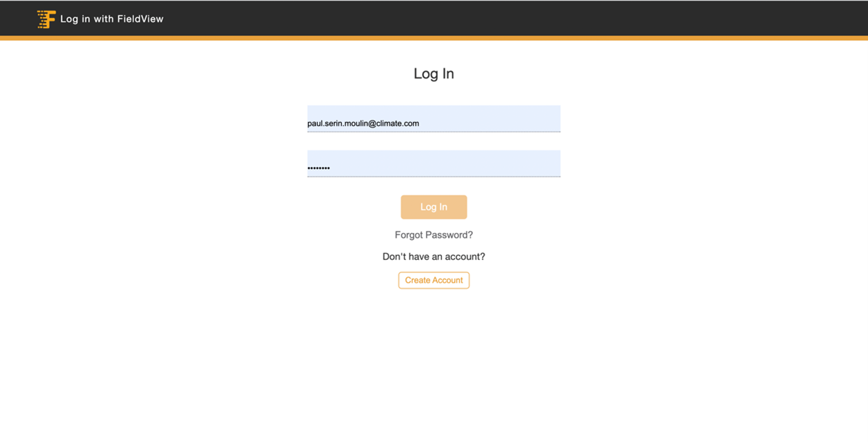This screenshot has width=868, height=442.
Task: Place cursor on paul.serin.moulin@climate.com text
Action: click(x=363, y=123)
